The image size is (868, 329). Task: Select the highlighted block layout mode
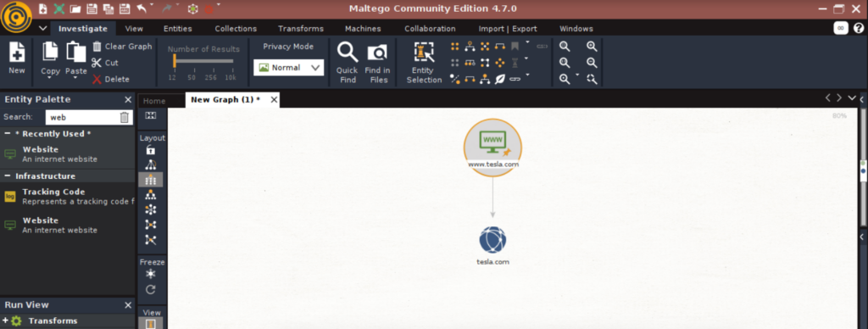pos(151,180)
